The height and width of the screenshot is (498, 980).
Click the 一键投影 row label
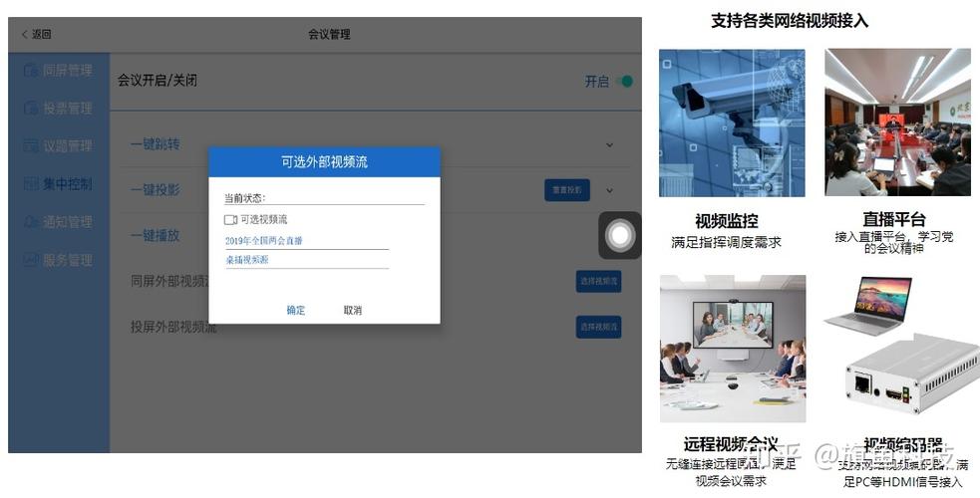155,189
